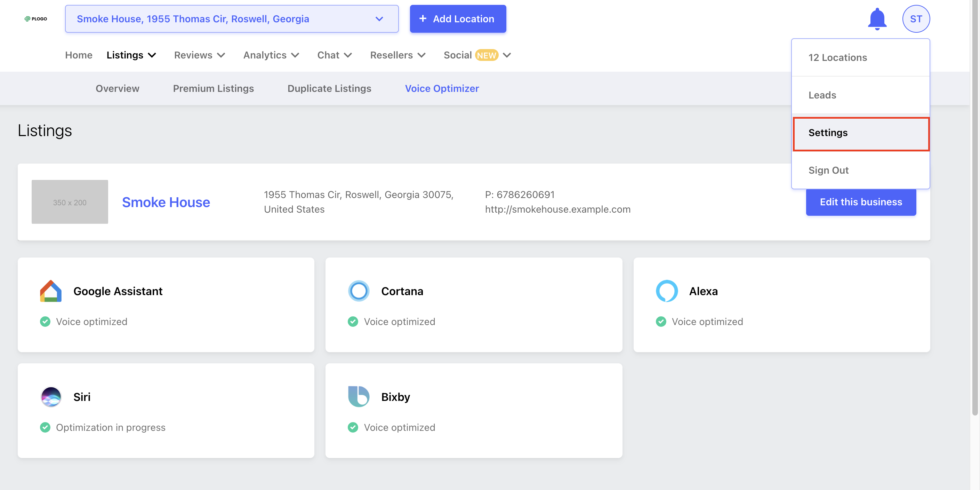Viewport: 980px width, 490px height.
Task: Click Edit this business button
Action: coord(861,202)
